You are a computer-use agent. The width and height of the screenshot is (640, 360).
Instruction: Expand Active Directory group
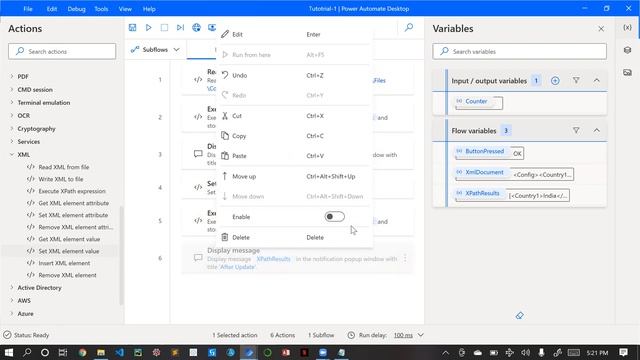(x=12, y=288)
